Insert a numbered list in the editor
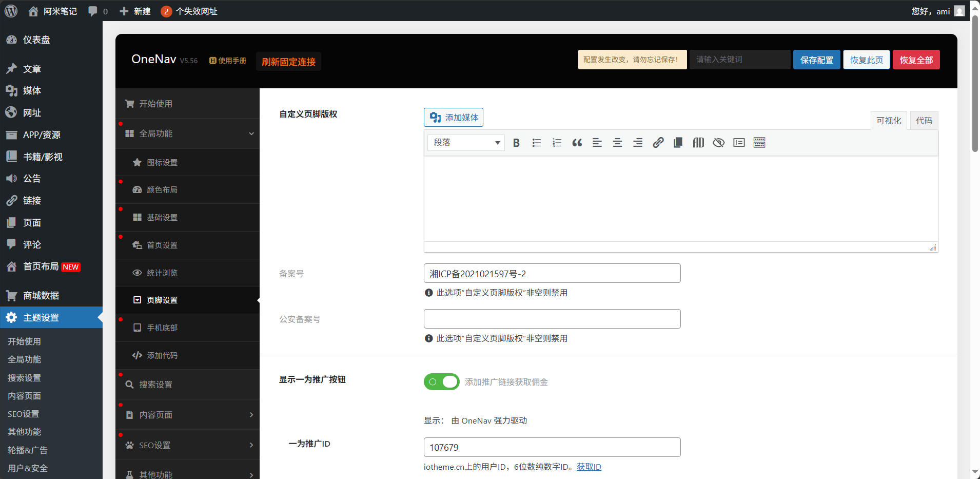This screenshot has height=479, width=980. point(556,143)
